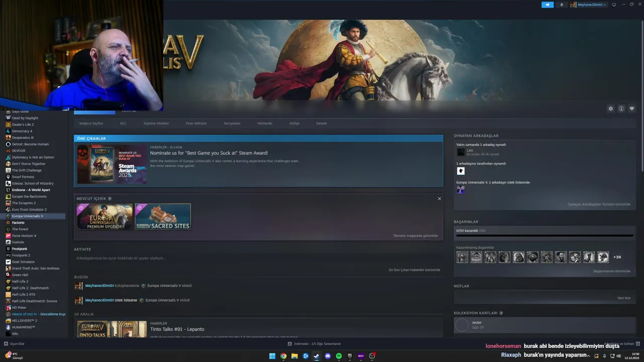This screenshot has width=644, height=362.
Task: Open Google Chrome from the taskbar
Action: [x=283, y=356]
